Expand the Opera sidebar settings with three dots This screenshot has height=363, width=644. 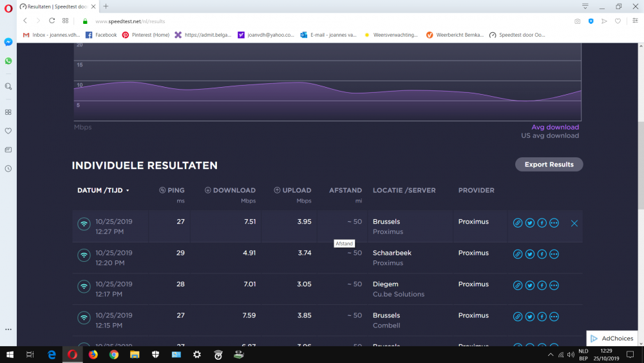[8, 329]
